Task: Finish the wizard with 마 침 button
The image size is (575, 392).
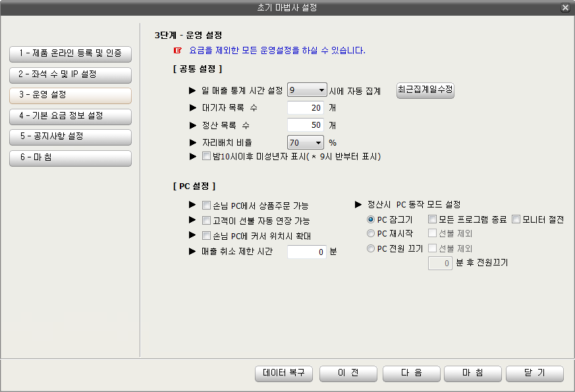Action: click(473, 374)
